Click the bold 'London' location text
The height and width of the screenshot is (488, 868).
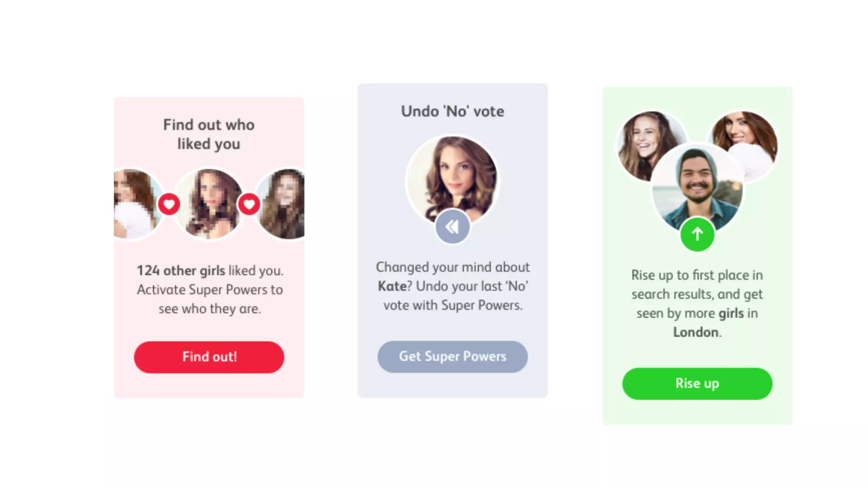(x=696, y=332)
